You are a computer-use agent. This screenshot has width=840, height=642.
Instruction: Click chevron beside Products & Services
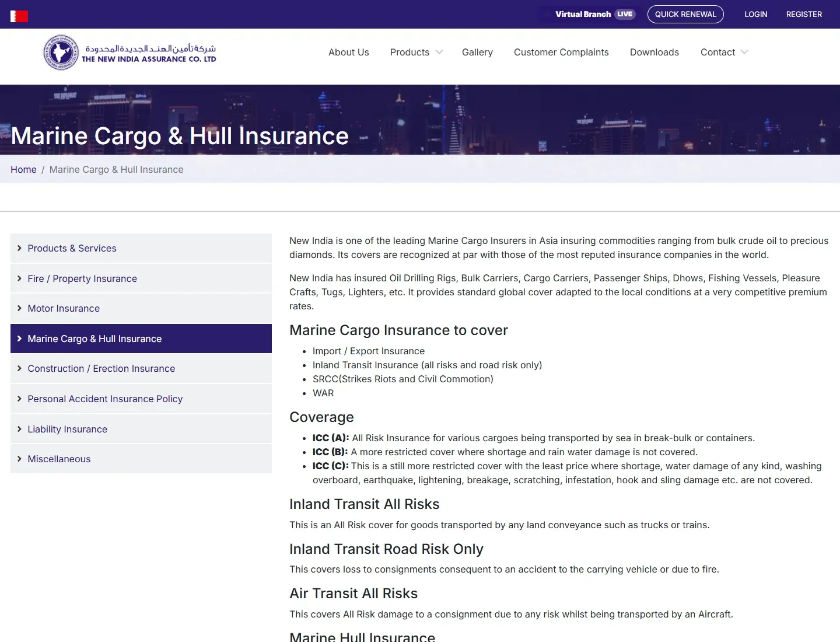tap(19, 248)
